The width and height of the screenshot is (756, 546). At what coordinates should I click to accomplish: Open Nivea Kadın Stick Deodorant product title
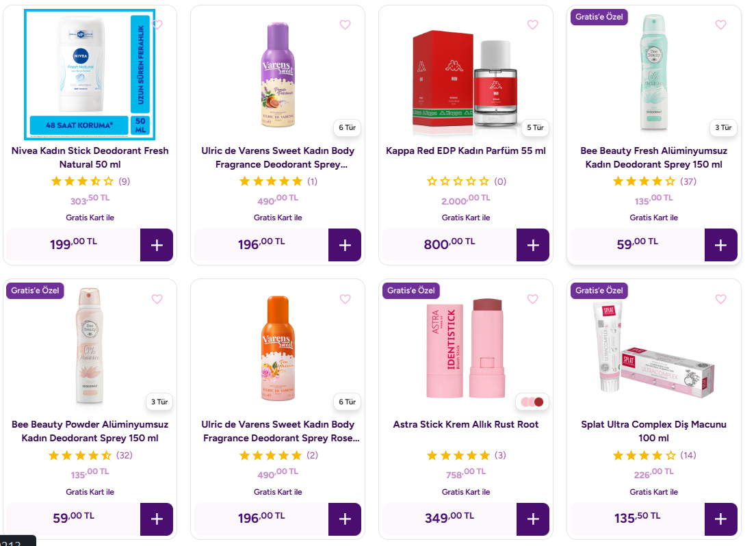click(90, 157)
